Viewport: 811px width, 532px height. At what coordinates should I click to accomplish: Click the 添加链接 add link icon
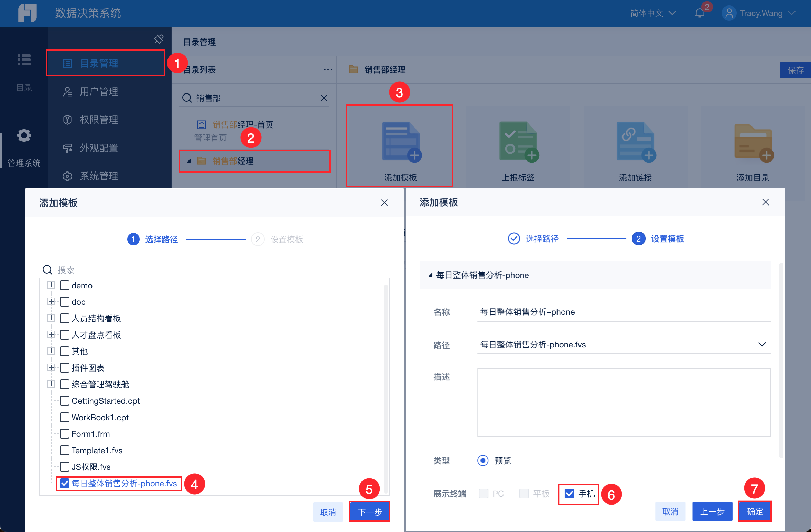[636, 141]
